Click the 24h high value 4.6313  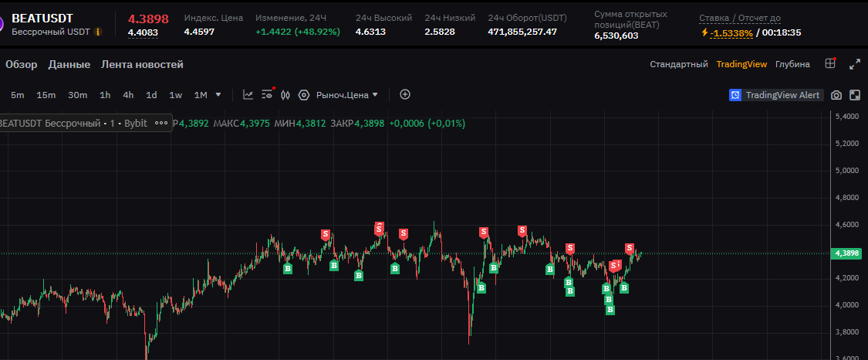(371, 32)
